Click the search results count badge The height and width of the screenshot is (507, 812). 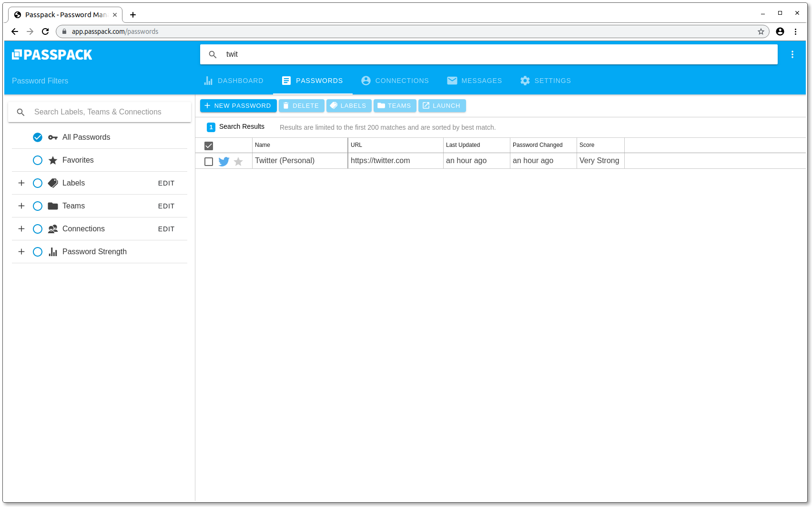211,127
